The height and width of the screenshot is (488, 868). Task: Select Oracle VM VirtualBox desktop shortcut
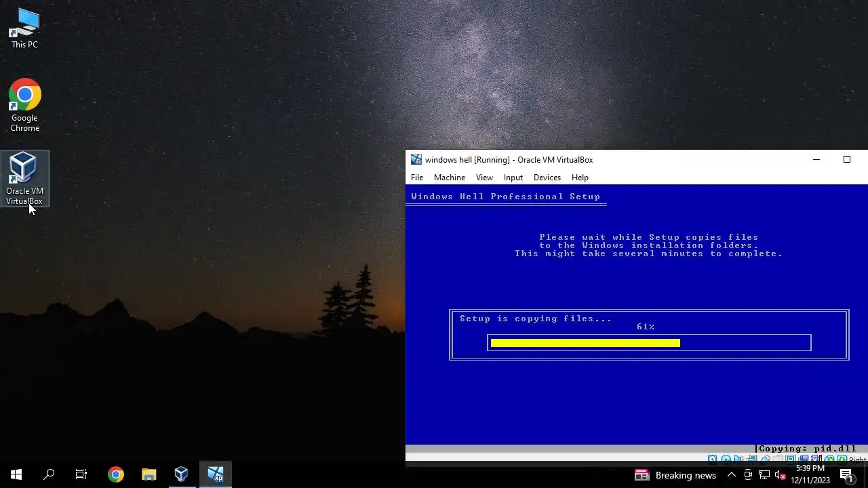coord(24,179)
